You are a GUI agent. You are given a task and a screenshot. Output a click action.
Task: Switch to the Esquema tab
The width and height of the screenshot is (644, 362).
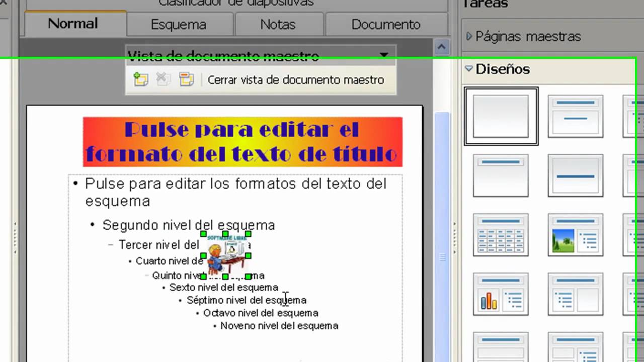coord(179,25)
